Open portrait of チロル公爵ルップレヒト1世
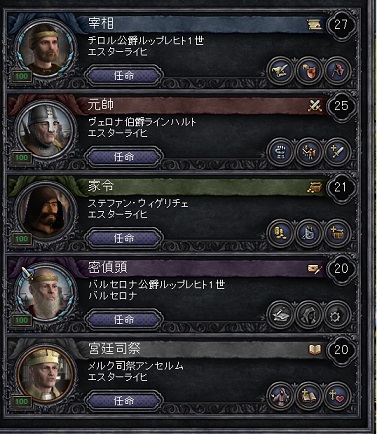The height and width of the screenshot is (434, 377). 46,49
